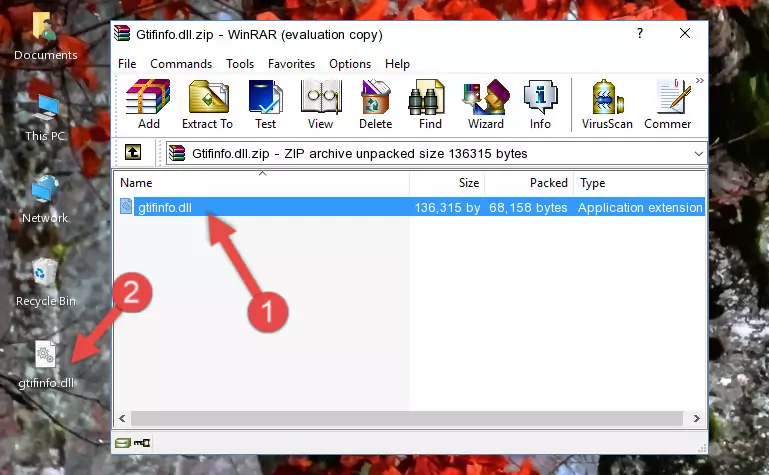Click the 68,158 bytes packed value

528,207
